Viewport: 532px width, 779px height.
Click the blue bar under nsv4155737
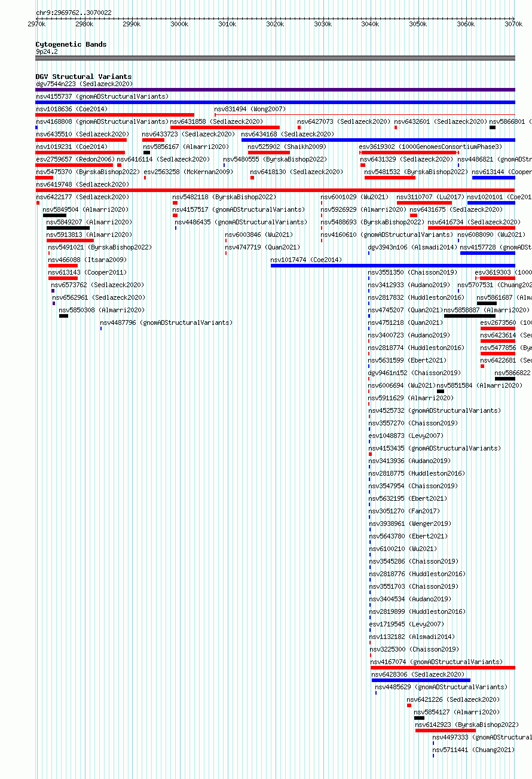tap(276, 102)
